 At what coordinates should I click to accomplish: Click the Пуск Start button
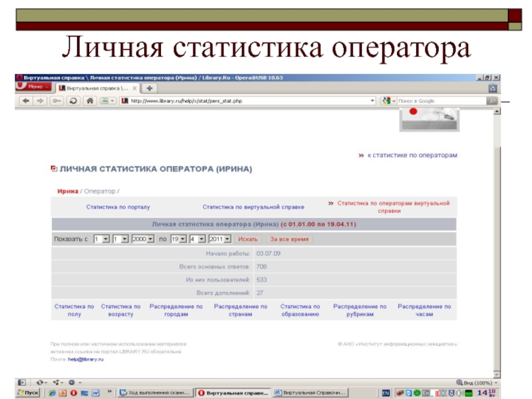click(x=28, y=393)
